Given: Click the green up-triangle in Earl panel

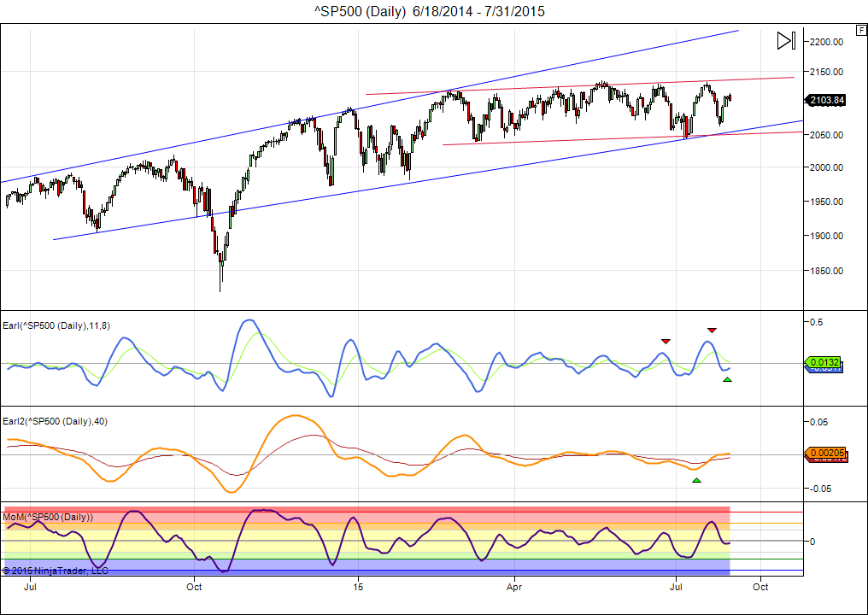Looking at the screenshot, I should pyautogui.click(x=727, y=379).
